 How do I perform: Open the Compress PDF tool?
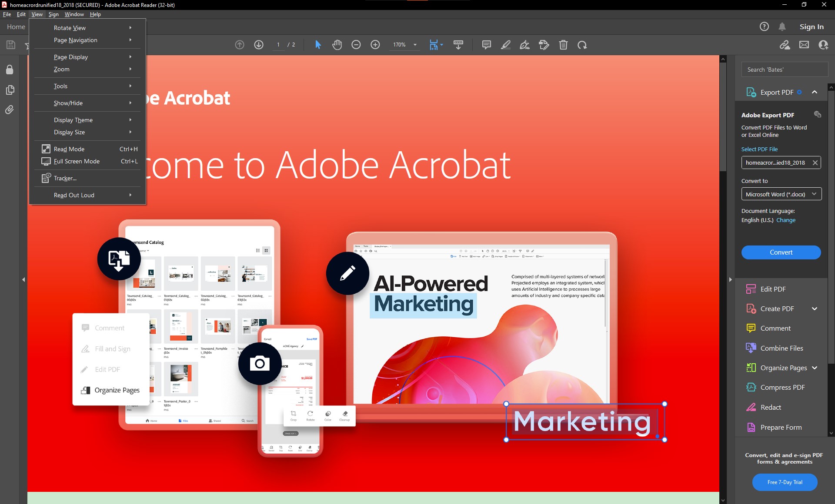(781, 387)
